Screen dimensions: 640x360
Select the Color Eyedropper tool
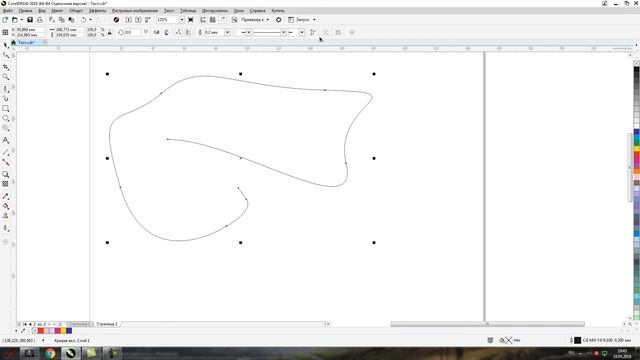pos(6,196)
